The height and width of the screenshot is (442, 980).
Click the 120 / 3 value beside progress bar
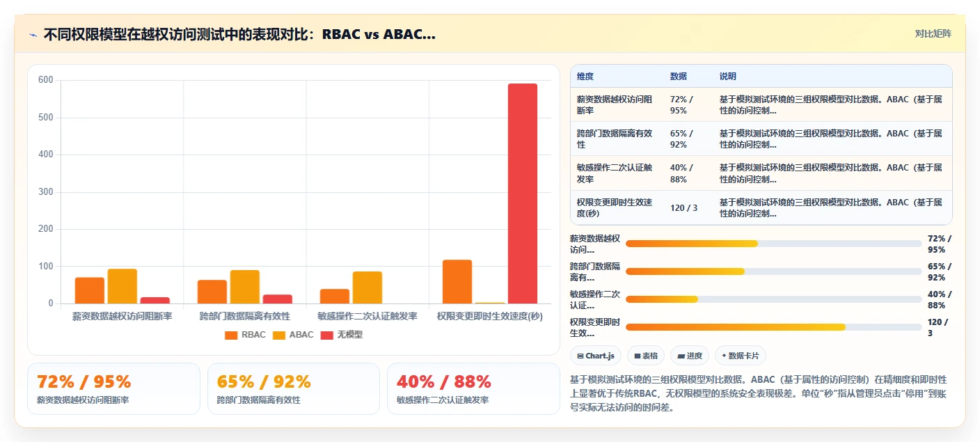click(x=940, y=327)
